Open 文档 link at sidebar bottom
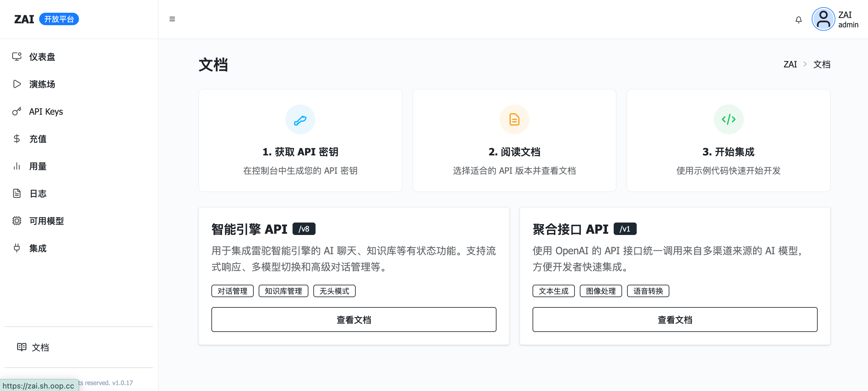This screenshot has width=868, height=391. point(40,347)
